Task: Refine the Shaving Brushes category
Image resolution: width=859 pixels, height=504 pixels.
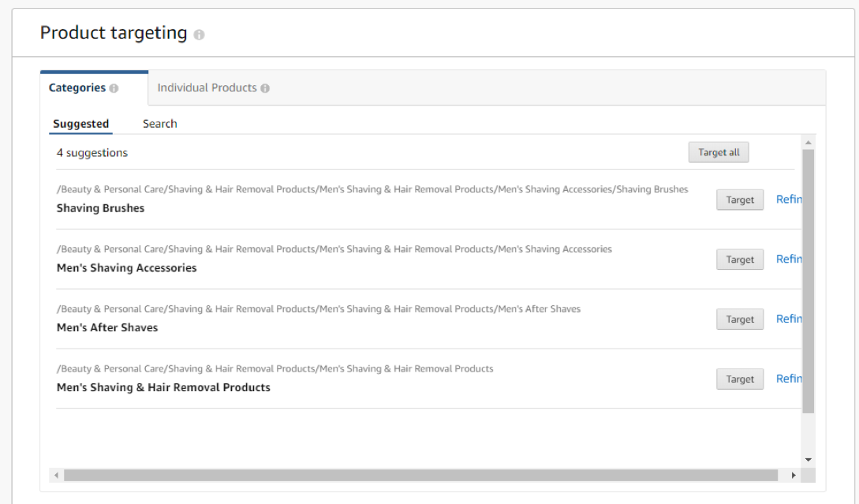Action: point(789,200)
